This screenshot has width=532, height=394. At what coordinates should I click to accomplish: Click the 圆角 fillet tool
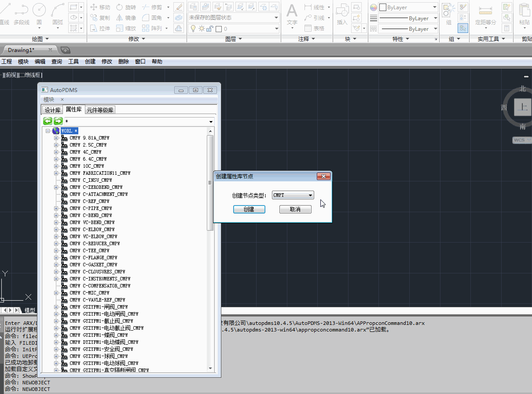[152, 18]
